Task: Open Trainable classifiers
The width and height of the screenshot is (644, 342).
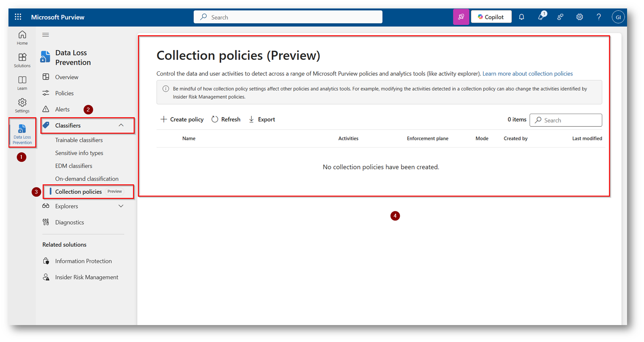Action: click(x=79, y=140)
